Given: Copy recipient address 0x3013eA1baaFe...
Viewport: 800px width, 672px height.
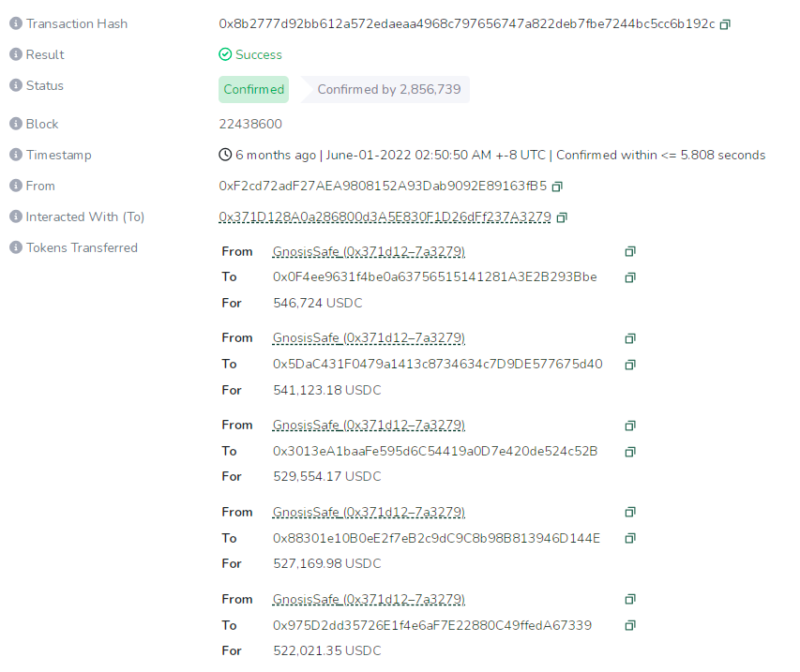Looking at the screenshot, I should point(630,452).
